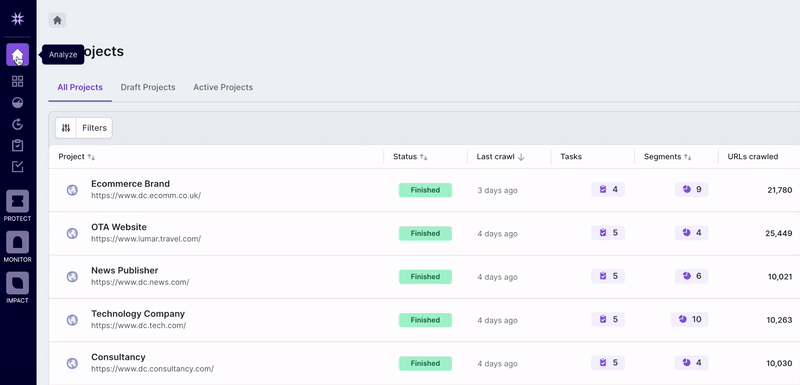The image size is (800, 385).
Task: Open segments badge for Ecommerce Brand
Action: pos(692,190)
